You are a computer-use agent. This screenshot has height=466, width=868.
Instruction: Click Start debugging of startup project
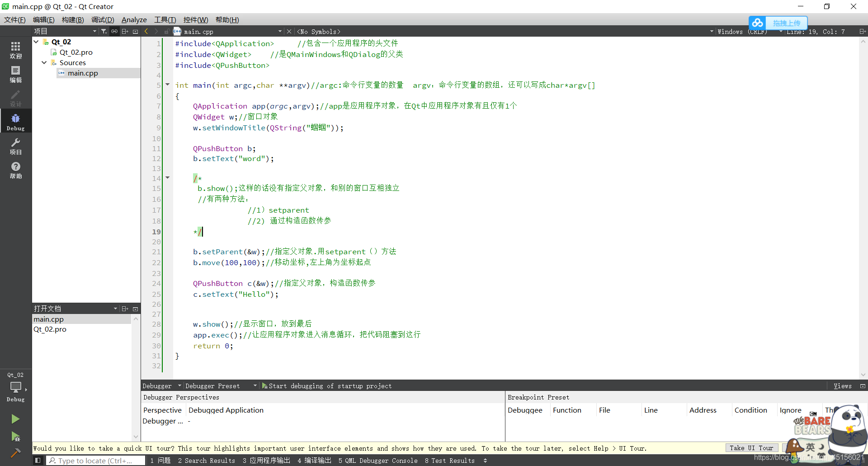click(x=326, y=386)
